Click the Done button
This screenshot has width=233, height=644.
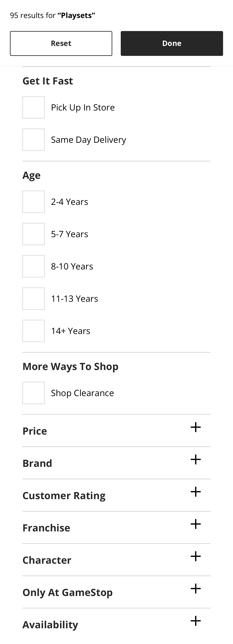tap(172, 43)
